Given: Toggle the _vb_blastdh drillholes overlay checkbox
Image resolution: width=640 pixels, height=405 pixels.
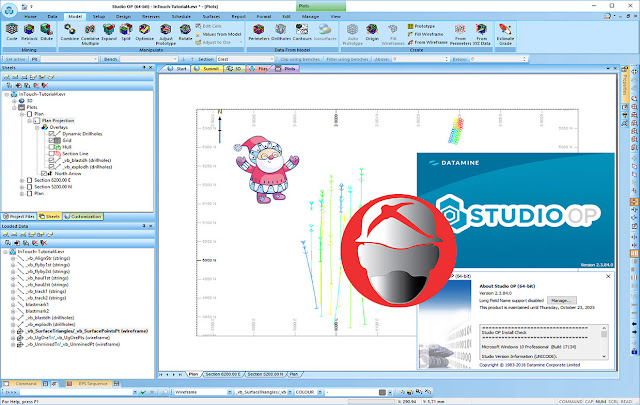Looking at the screenshot, I should tap(51, 160).
